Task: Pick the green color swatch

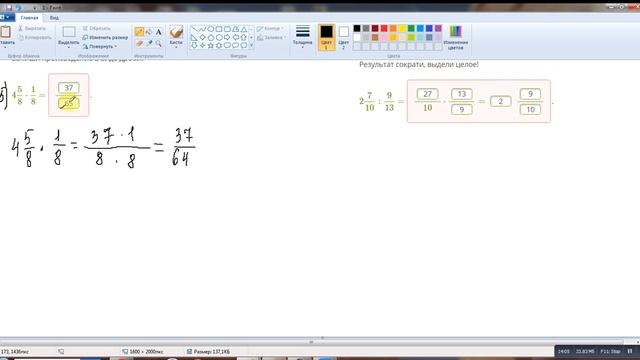Action: pos(411,28)
